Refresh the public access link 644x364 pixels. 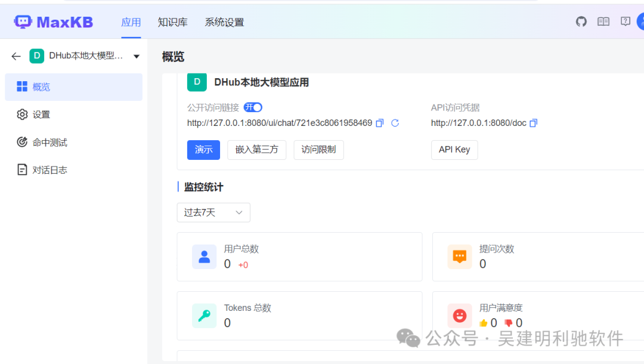coord(395,123)
